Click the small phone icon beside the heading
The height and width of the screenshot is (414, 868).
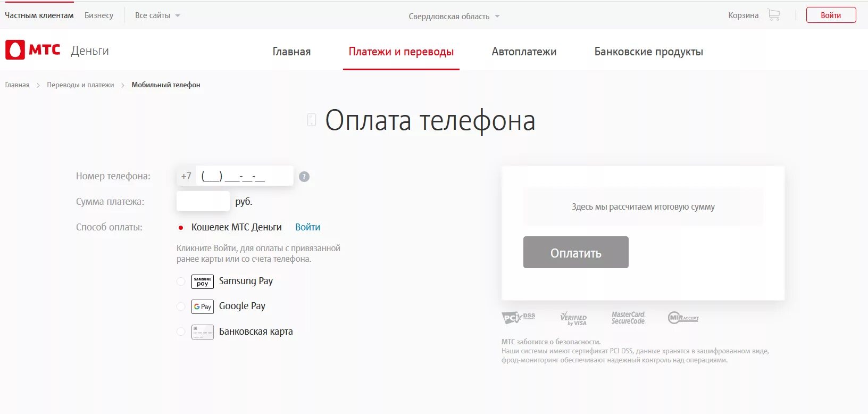[312, 120]
